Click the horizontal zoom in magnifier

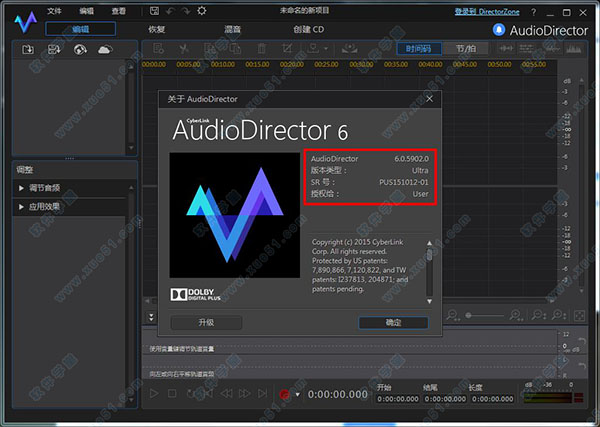coord(516,315)
